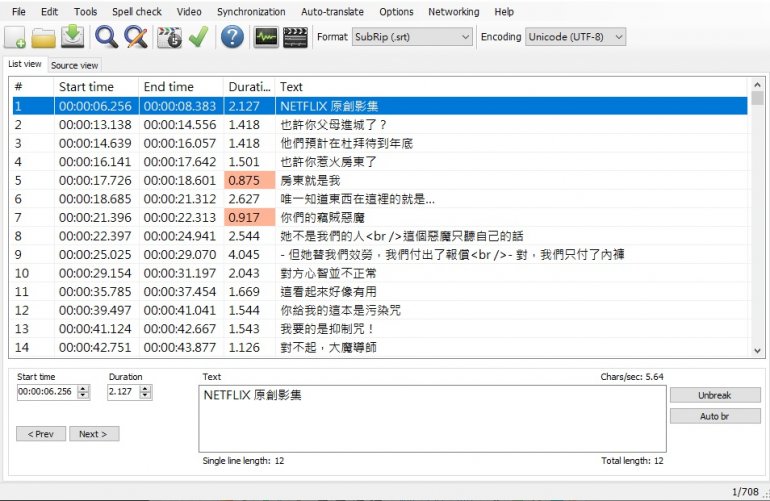Open the Networking menu
This screenshot has width=770, height=501.
click(x=454, y=12)
